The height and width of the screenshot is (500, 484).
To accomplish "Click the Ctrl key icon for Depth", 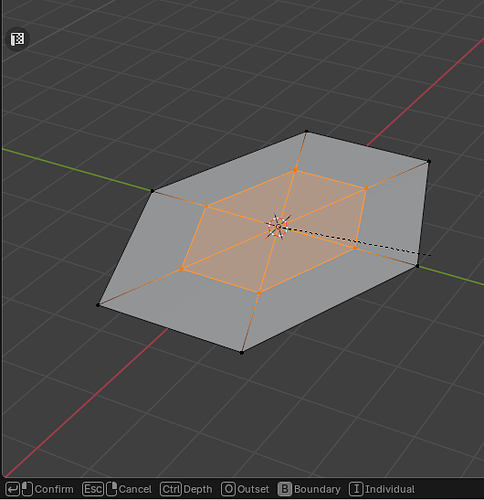I will click(x=171, y=489).
